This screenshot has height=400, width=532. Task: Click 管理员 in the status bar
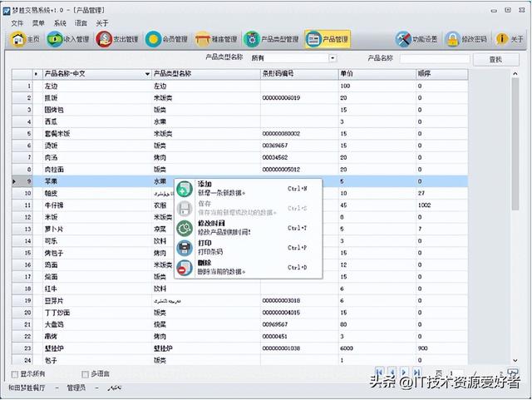coord(76,388)
